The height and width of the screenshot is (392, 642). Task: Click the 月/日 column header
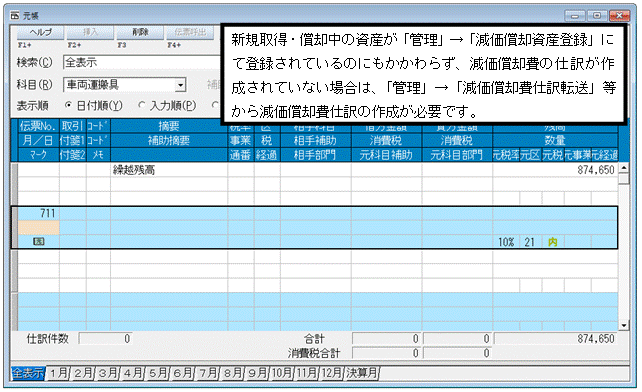(38, 140)
